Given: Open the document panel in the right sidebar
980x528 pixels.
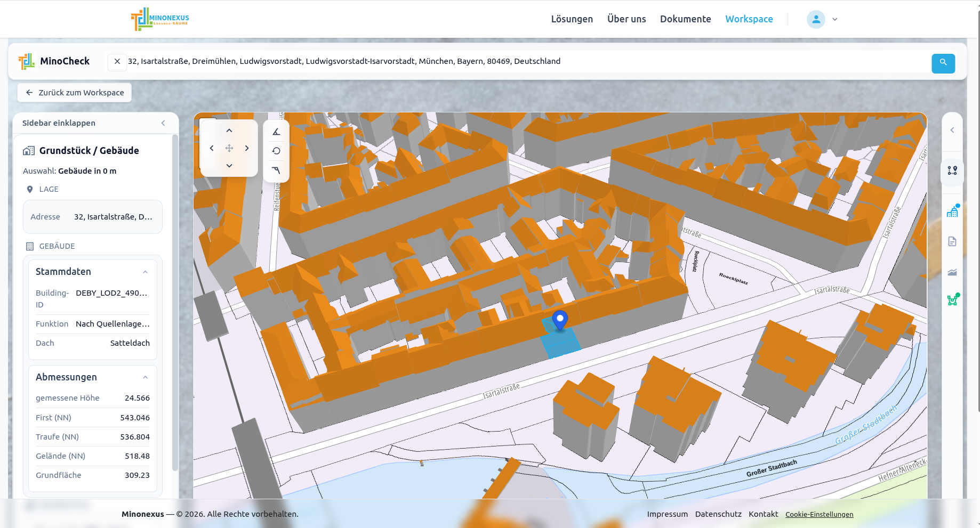Looking at the screenshot, I should click(952, 241).
